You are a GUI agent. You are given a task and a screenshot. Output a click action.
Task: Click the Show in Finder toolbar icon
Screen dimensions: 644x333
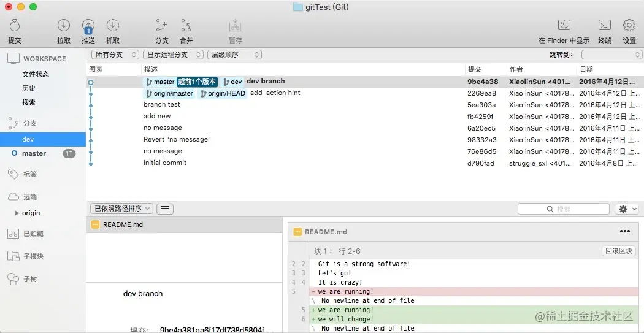pos(564,26)
